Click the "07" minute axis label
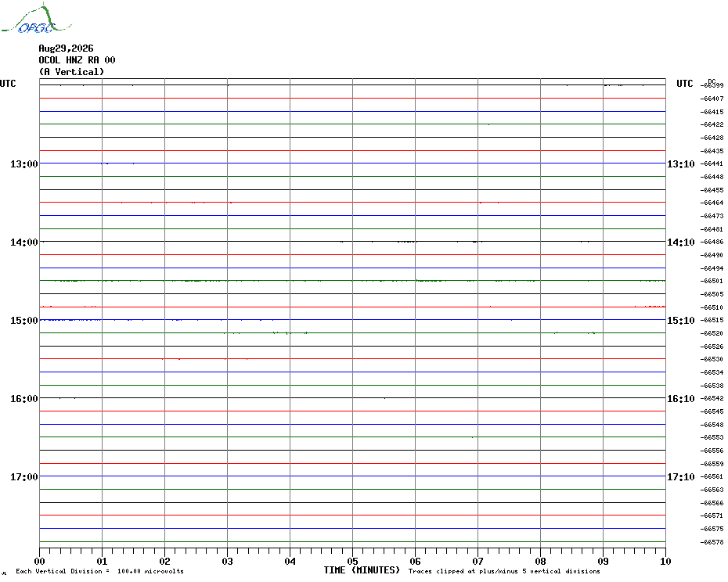The width and height of the screenshot is (728, 582). click(x=478, y=561)
